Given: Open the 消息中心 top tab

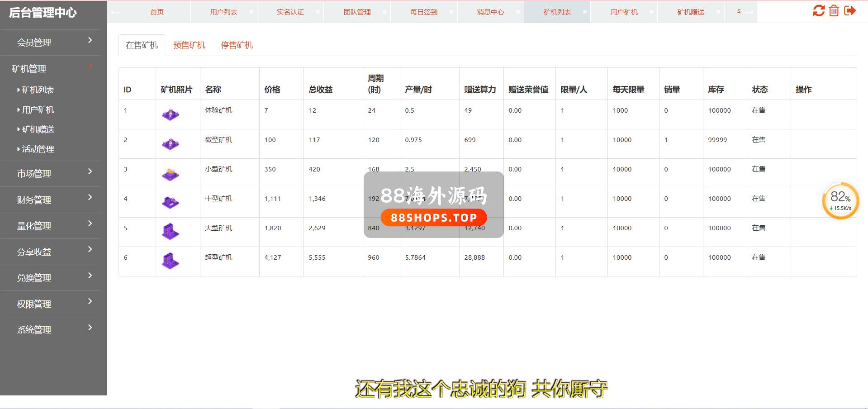Looking at the screenshot, I should click(x=490, y=12).
